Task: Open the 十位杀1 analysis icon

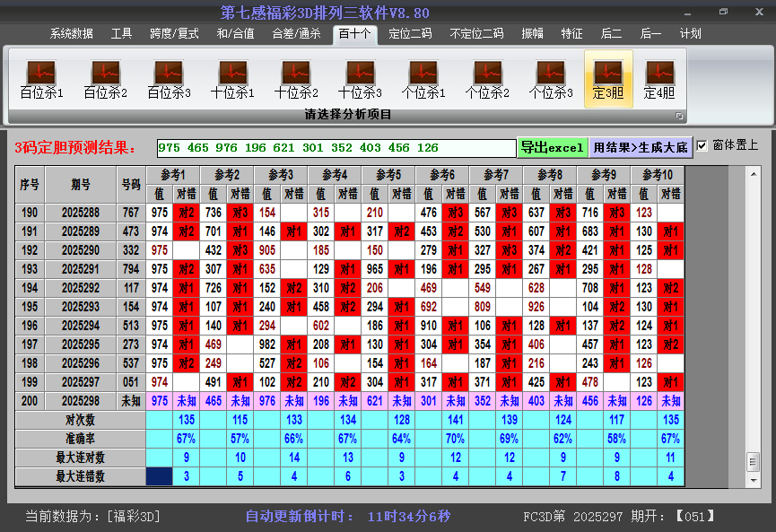Action: point(232,79)
